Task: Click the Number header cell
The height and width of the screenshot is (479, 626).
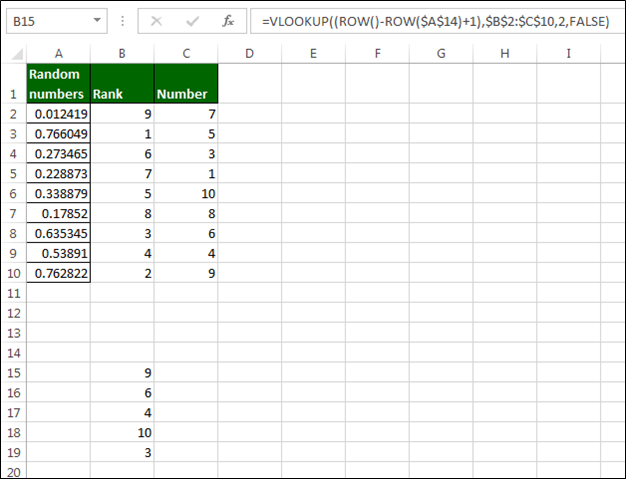Action: (x=186, y=83)
